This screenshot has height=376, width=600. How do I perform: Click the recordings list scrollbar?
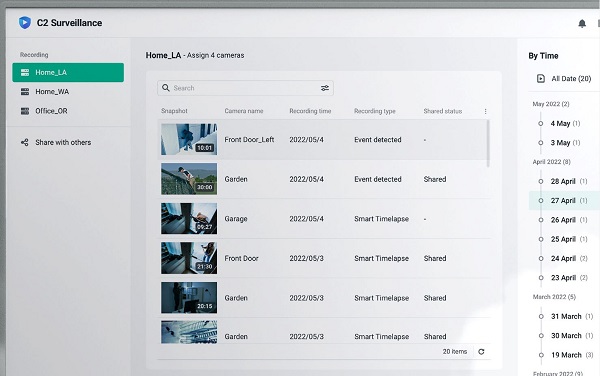pos(488,143)
